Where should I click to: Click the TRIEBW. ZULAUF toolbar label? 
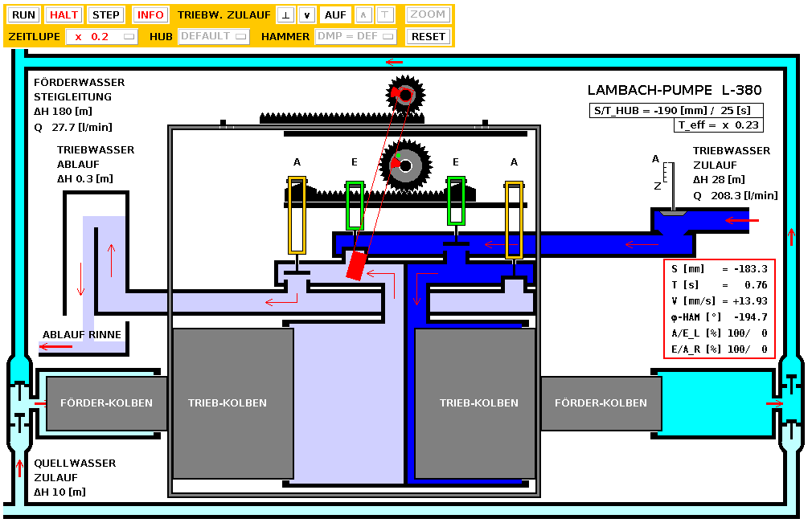[224, 15]
